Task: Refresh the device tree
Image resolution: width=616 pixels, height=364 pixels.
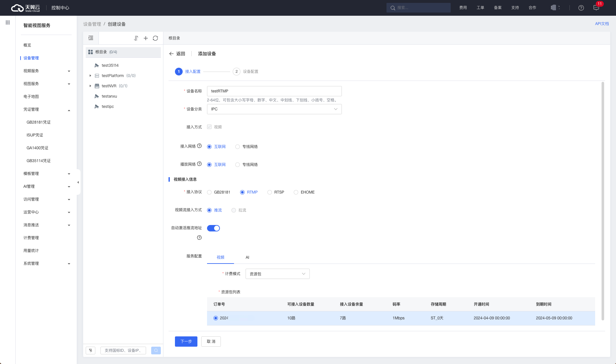Action: click(x=155, y=38)
